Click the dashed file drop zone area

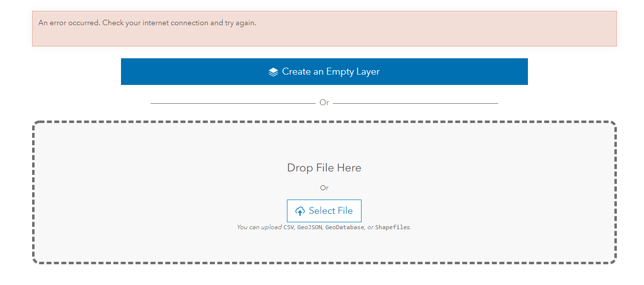(x=148, y=198)
